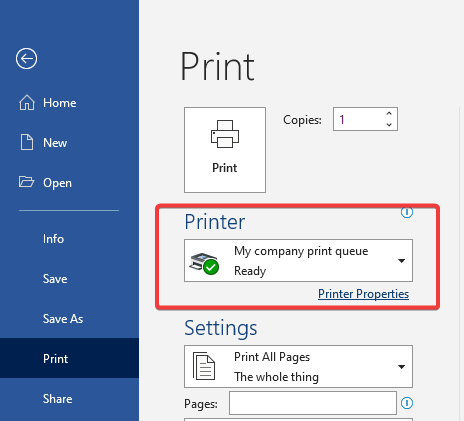Screen dimensions: 464x421
Task: Increase copies with the up arrow
Action: tap(389, 114)
